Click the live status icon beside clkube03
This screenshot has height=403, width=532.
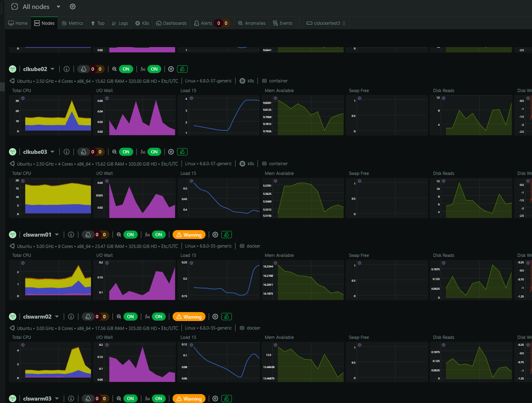(x=13, y=152)
